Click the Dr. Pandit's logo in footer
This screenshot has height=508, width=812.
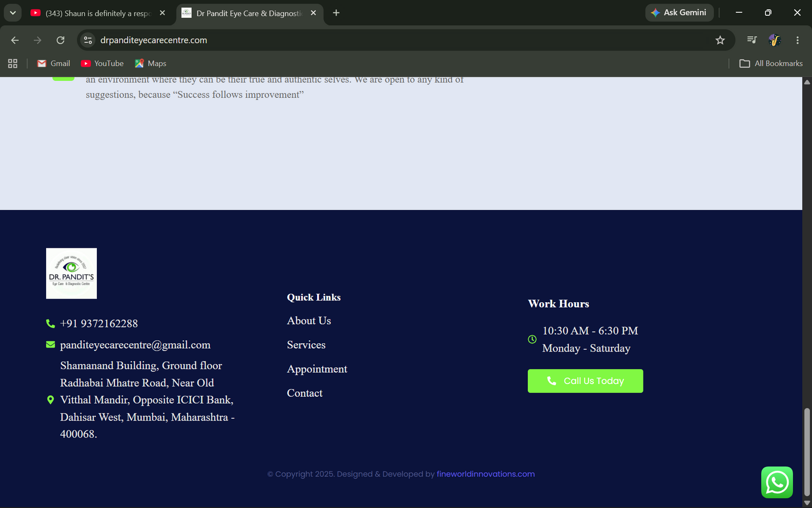coord(72,273)
